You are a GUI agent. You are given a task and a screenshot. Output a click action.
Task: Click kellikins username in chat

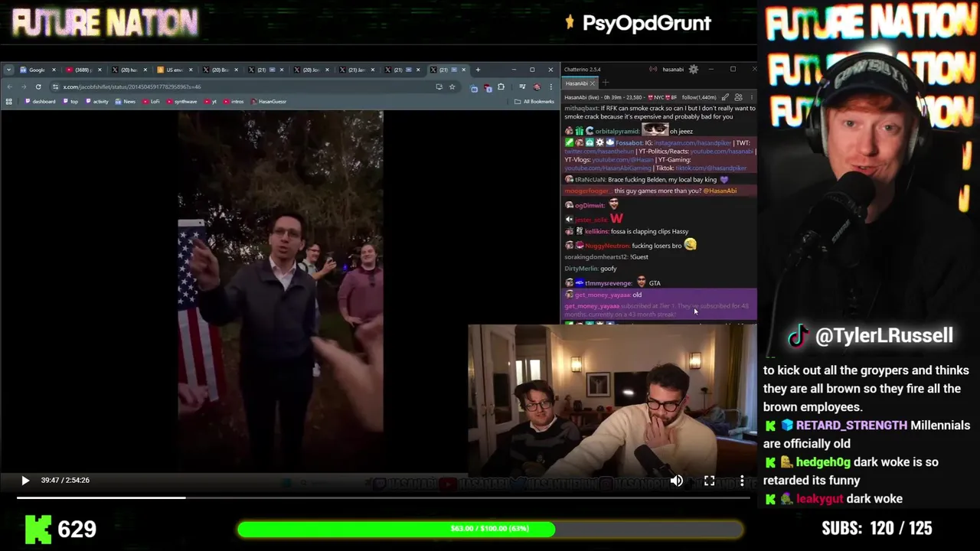pos(597,231)
